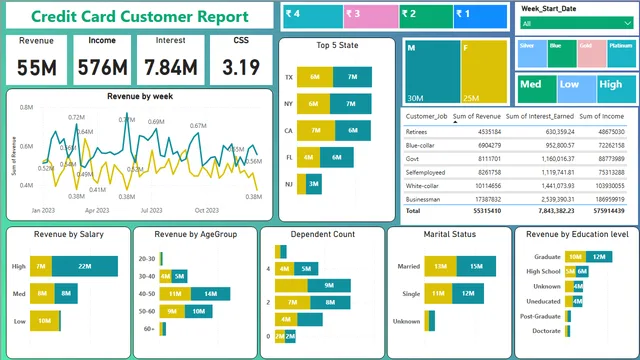
Task: Click 40-50 age group 14M bar
Action: pos(210,294)
